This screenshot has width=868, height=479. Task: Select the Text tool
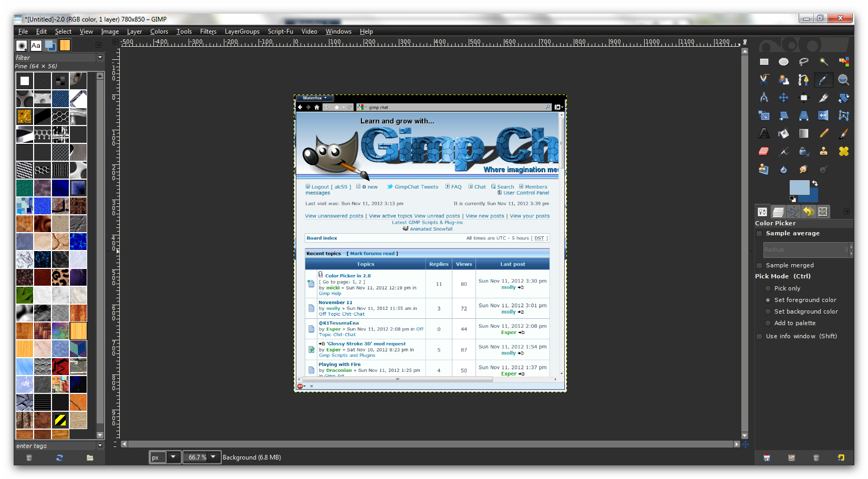[764, 133]
